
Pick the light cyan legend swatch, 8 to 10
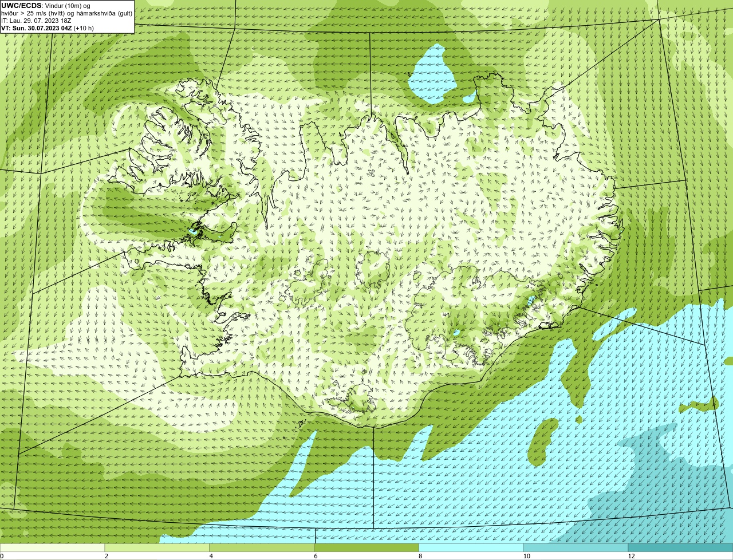point(471,548)
